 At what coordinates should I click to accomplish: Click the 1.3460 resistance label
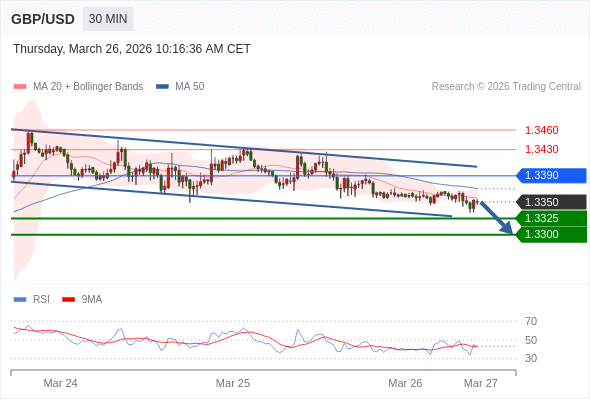[542, 131]
